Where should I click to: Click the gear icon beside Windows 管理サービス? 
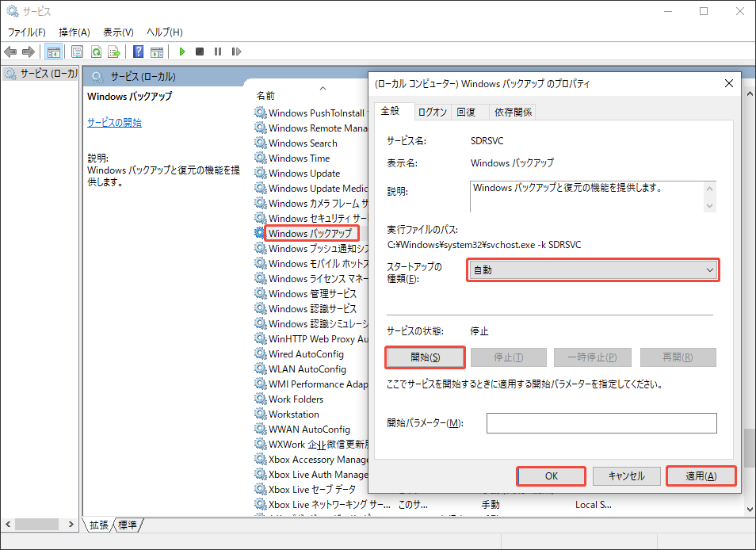261,293
